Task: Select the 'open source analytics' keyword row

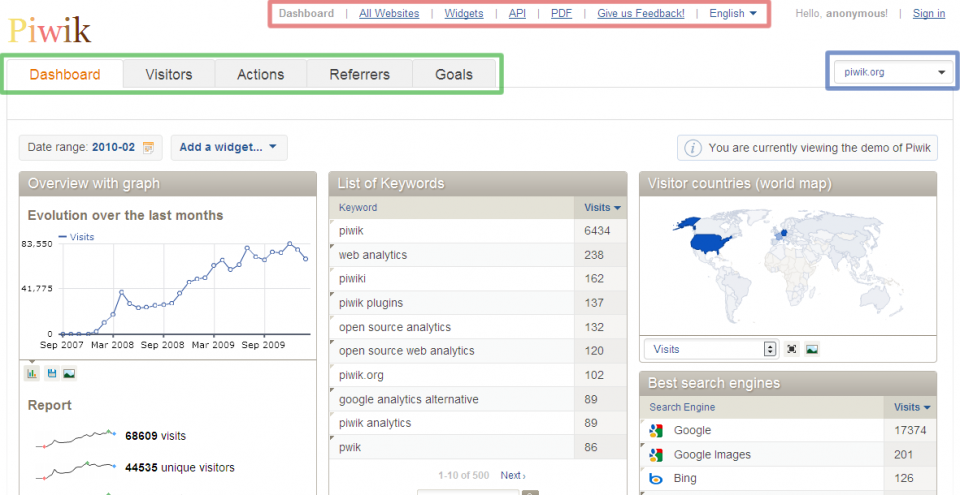Action: (x=478, y=327)
